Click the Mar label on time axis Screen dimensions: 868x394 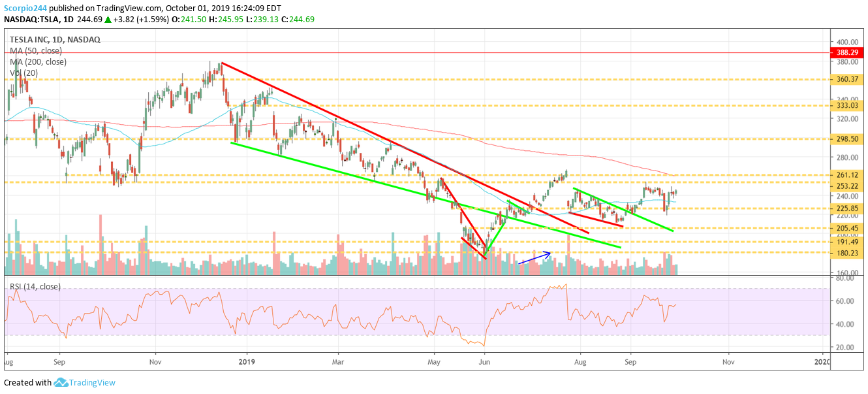[x=337, y=361]
